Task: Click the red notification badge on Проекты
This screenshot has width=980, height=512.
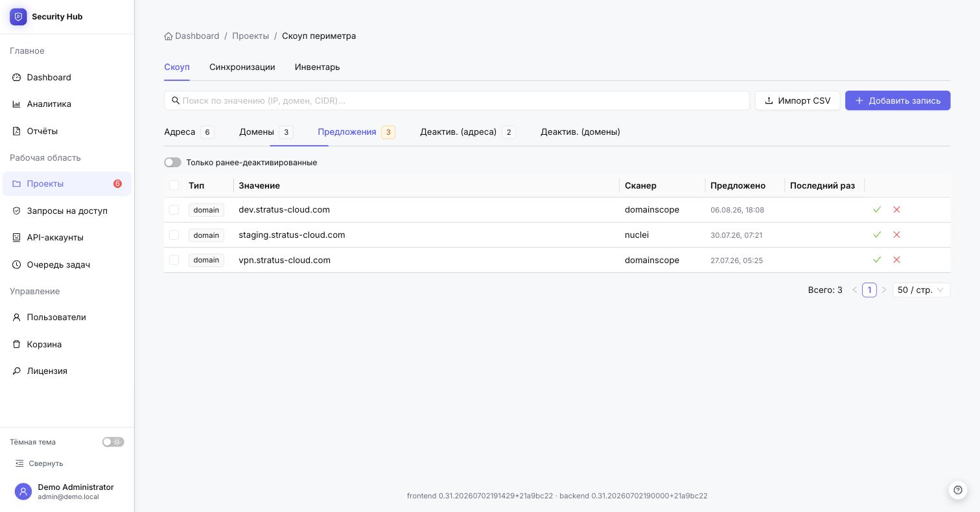Action: click(x=117, y=184)
